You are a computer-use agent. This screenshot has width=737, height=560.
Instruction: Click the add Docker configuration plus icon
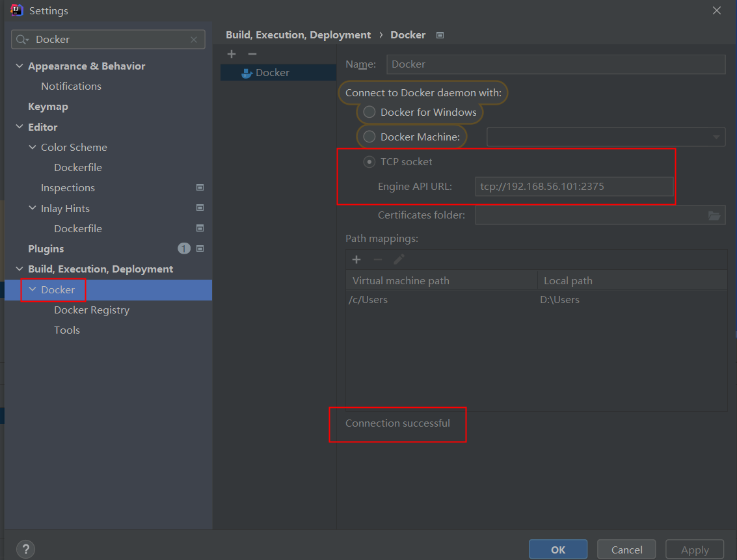coord(232,54)
